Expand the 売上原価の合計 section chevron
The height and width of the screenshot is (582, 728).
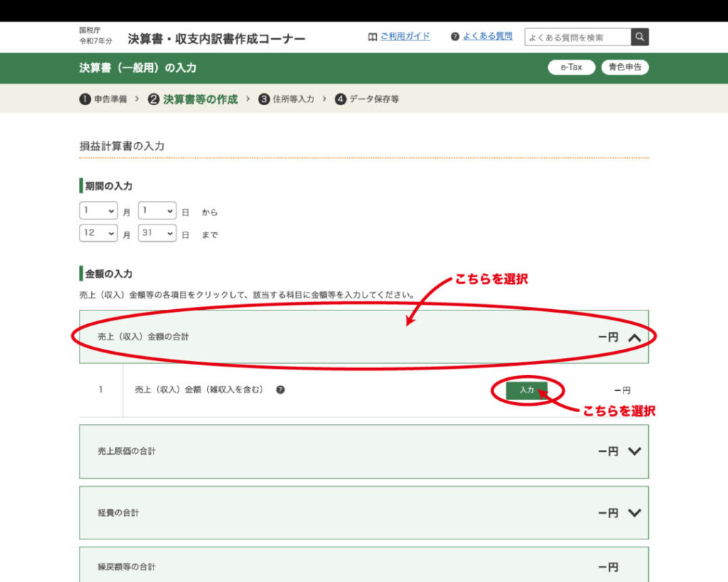click(635, 451)
